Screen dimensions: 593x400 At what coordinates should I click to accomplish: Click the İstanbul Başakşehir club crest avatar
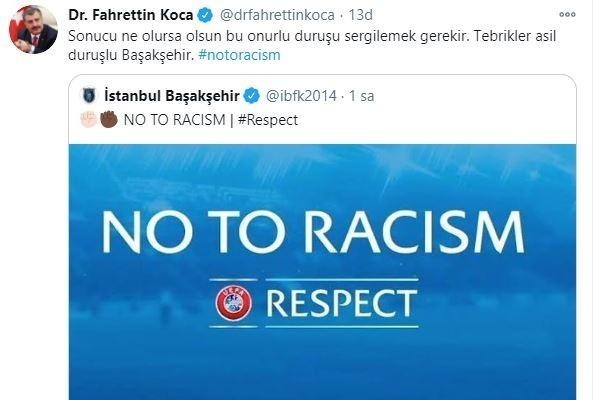click(x=90, y=96)
